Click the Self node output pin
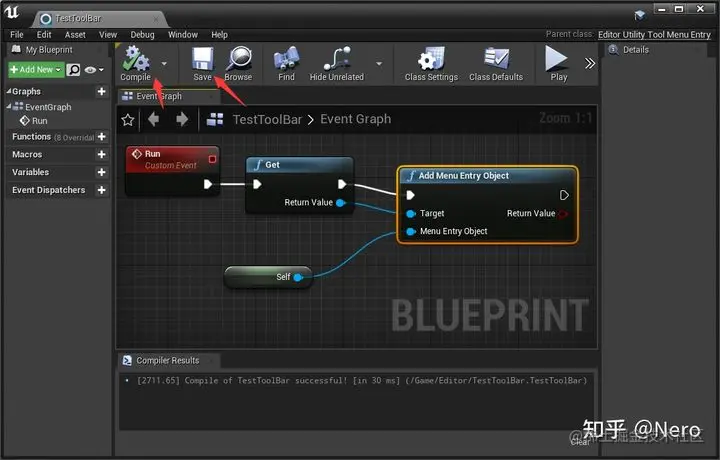The width and height of the screenshot is (720, 460). (x=298, y=277)
